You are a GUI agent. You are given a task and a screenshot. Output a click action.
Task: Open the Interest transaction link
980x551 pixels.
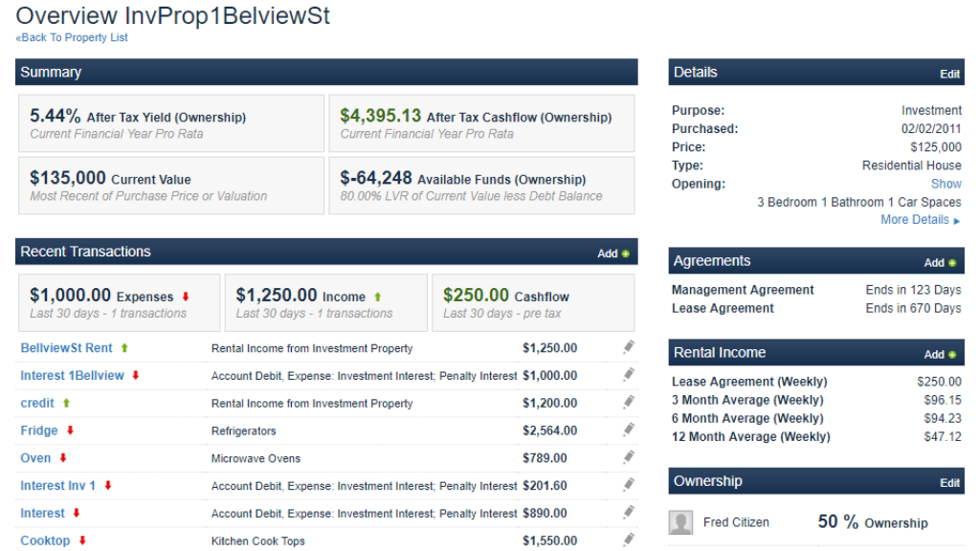pyautogui.click(x=43, y=513)
